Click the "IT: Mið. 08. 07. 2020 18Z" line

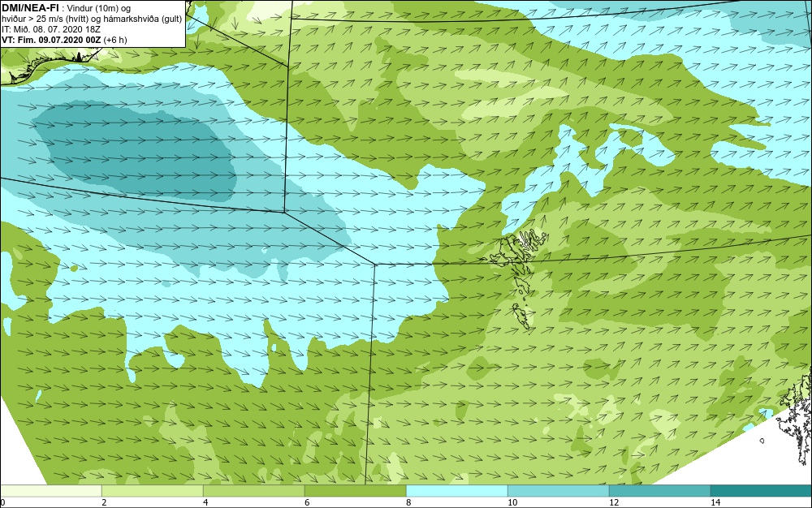point(50,29)
